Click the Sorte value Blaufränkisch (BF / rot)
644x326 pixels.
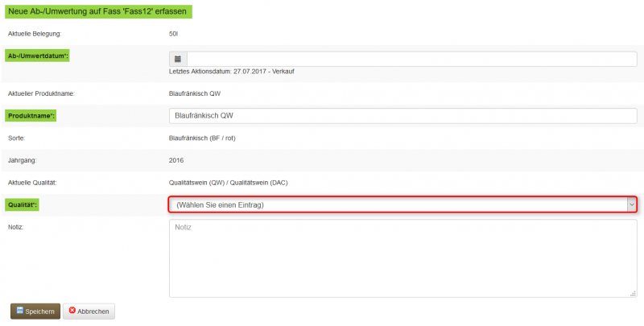202,138
